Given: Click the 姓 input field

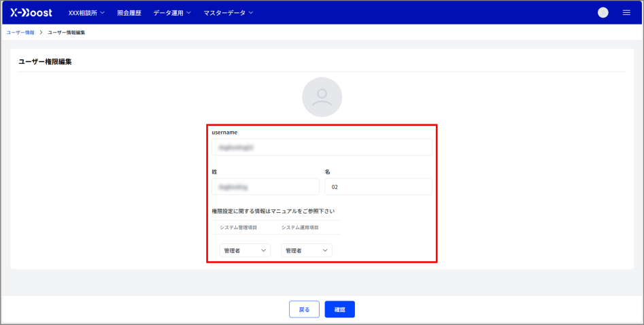Looking at the screenshot, I should [x=265, y=186].
